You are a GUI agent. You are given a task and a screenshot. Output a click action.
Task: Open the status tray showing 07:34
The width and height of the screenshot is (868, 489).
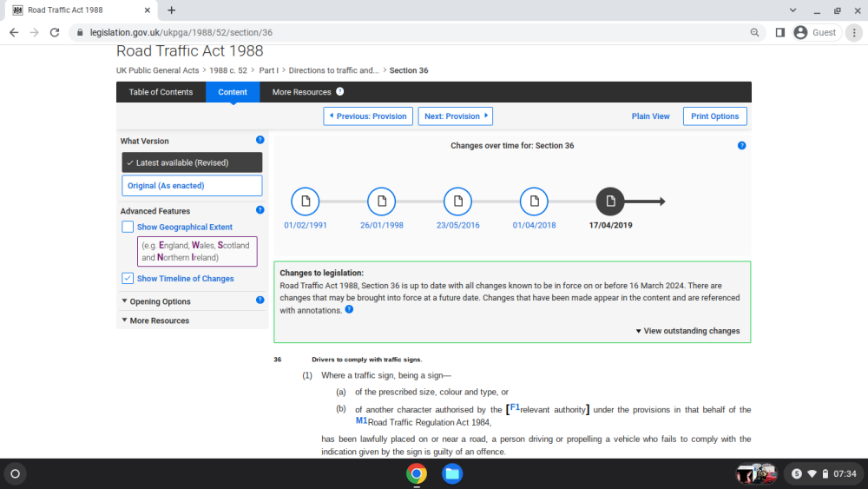click(x=823, y=473)
